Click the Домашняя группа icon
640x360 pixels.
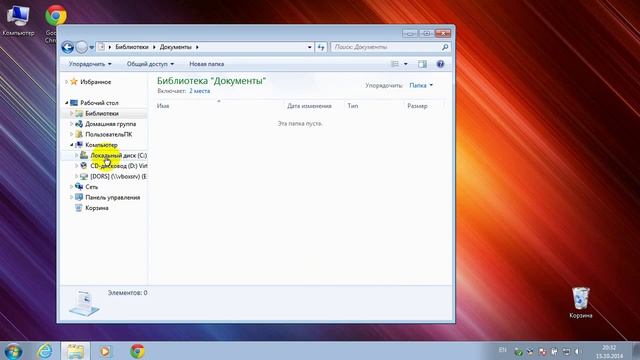pyautogui.click(x=79, y=124)
